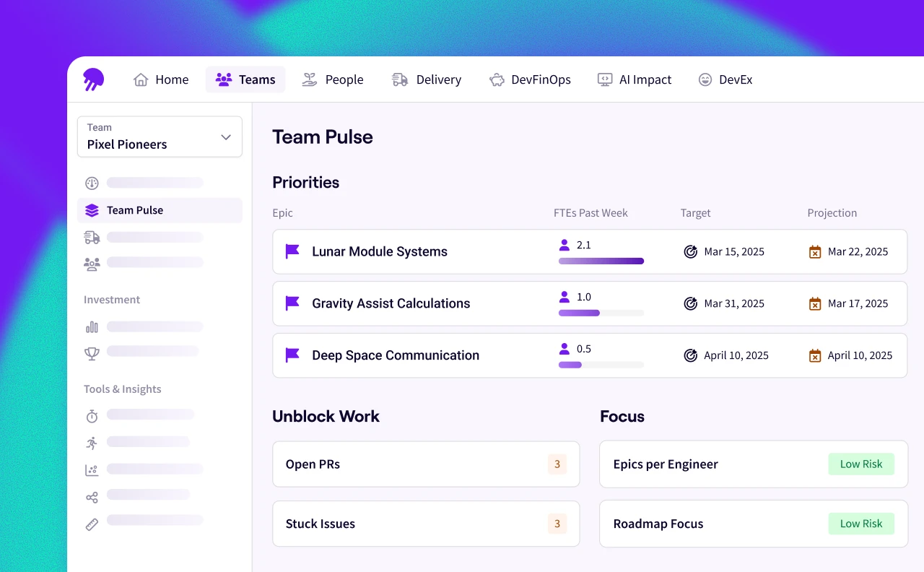Select the gauge icon in the sidebar

click(92, 183)
